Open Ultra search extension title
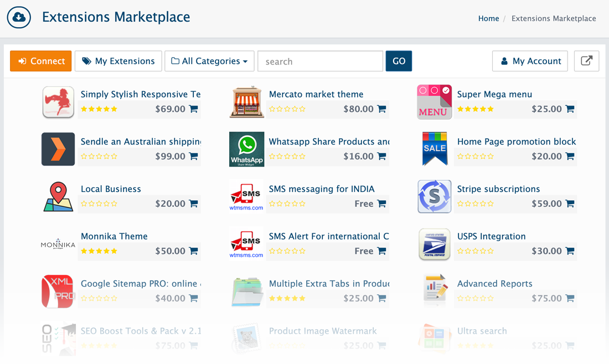The image size is (609, 364). click(482, 331)
